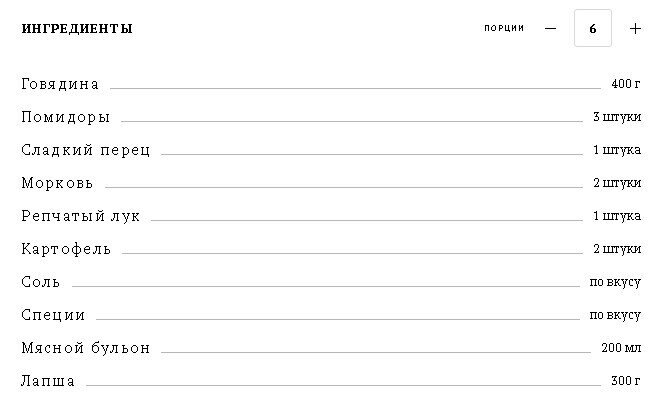The image size is (661, 396).
Task: Select the Репчатый лук ingredient
Action: coord(81,216)
